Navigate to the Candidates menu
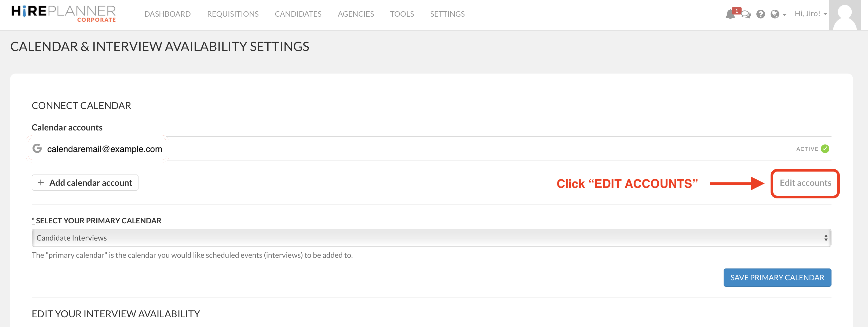 click(x=298, y=14)
